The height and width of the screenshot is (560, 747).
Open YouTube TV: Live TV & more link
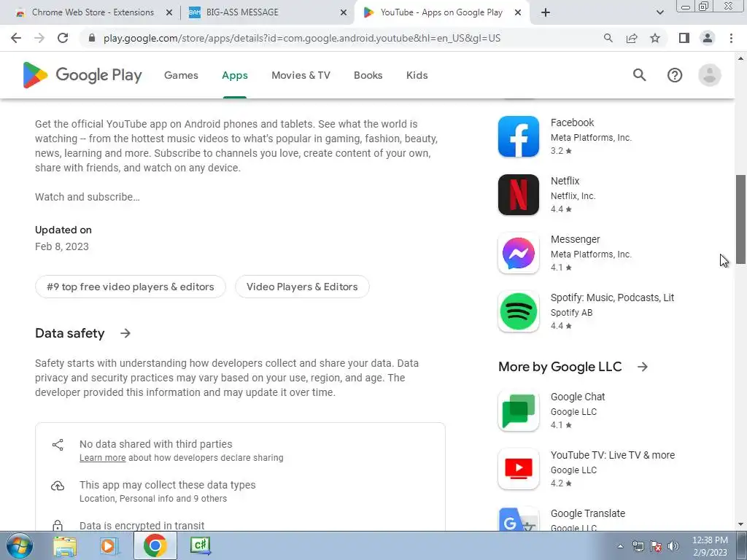coord(613,455)
